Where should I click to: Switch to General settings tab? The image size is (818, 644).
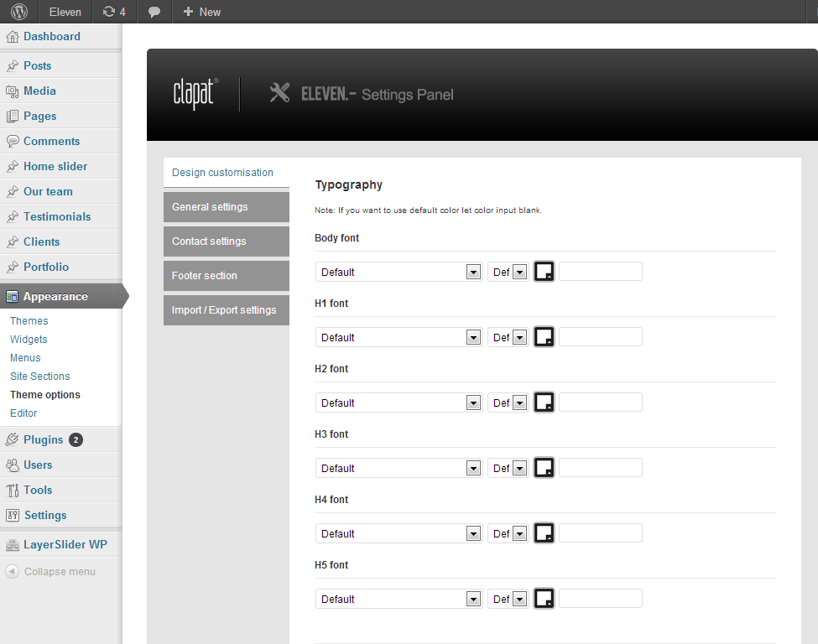[x=227, y=207]
